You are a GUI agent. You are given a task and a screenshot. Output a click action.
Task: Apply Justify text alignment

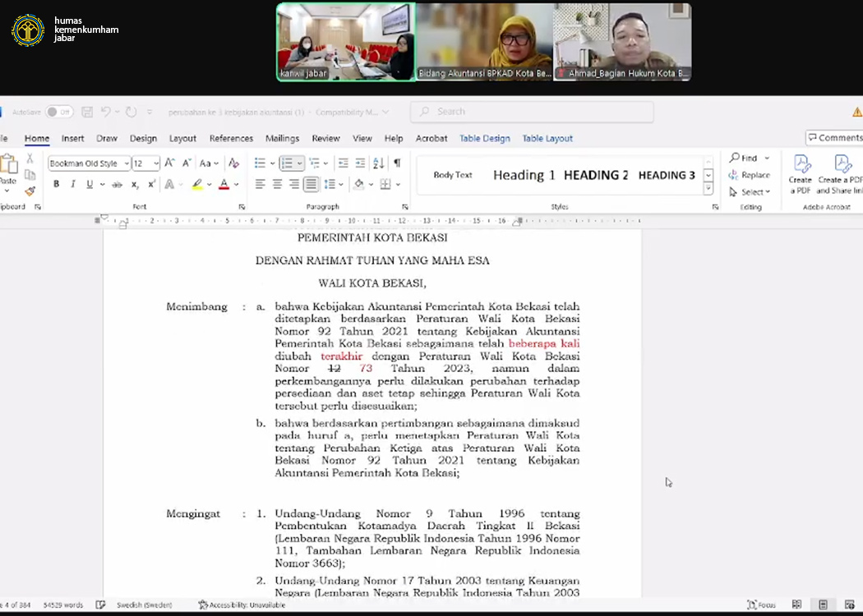point(311,185)
